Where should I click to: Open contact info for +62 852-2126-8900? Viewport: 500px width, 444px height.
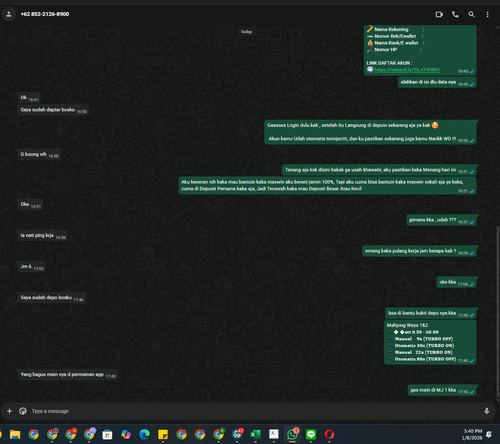click(45, 14)
